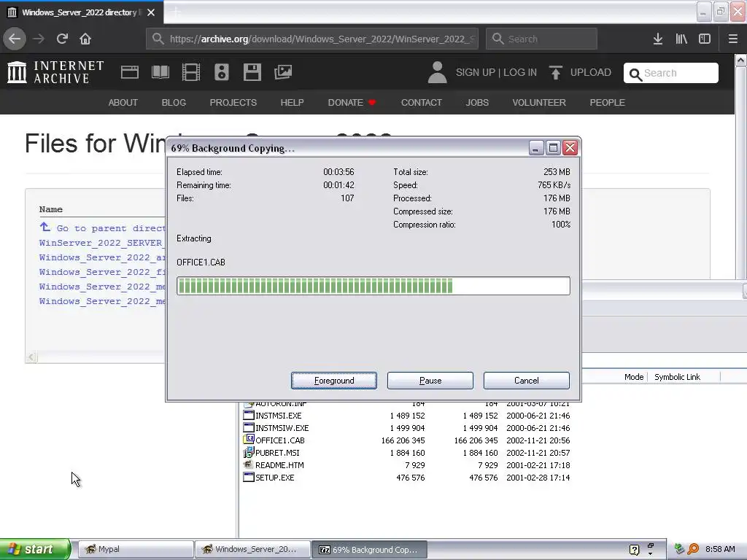
Task: Open the Images icon
Action: [x=283, y=72]
